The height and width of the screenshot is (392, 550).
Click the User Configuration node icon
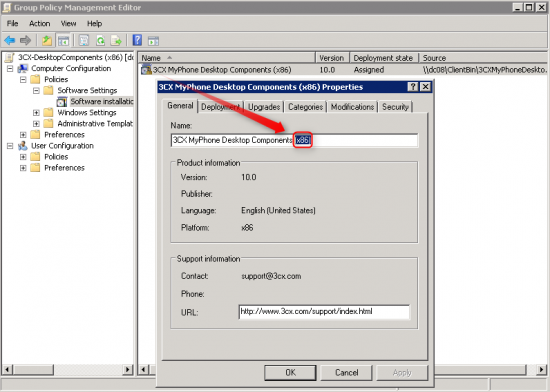(x=23, y=146)
